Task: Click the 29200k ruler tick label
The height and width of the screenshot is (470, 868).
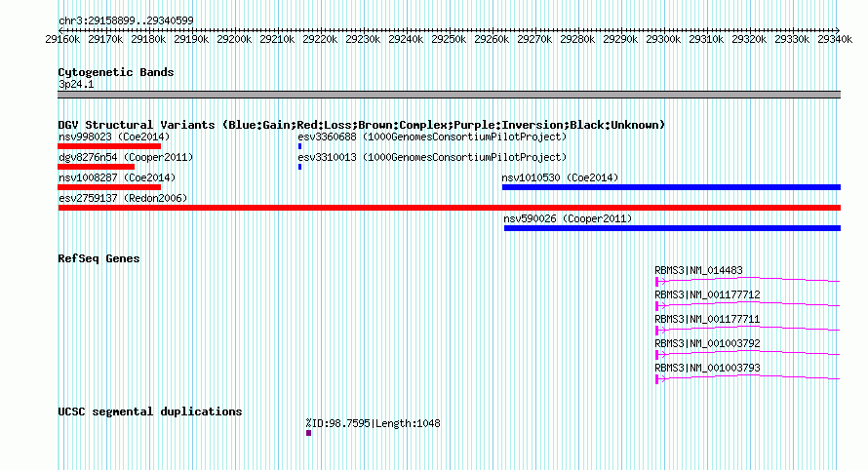Action: point(234,39)
